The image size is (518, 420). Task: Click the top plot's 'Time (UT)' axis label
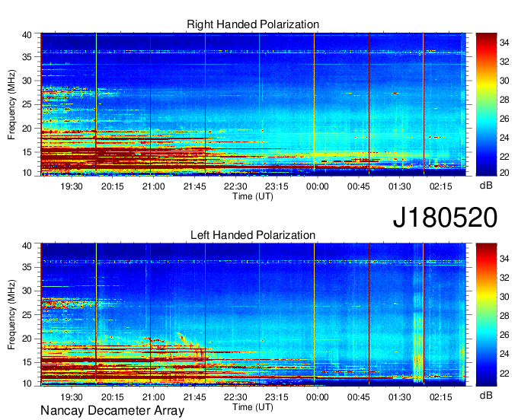(253, 196)
